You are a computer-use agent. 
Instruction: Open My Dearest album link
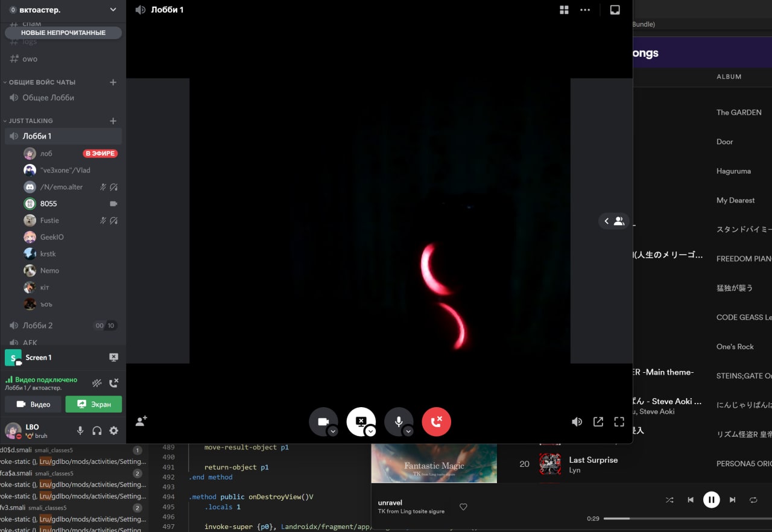pyautogui.click(x=735, y=200)
